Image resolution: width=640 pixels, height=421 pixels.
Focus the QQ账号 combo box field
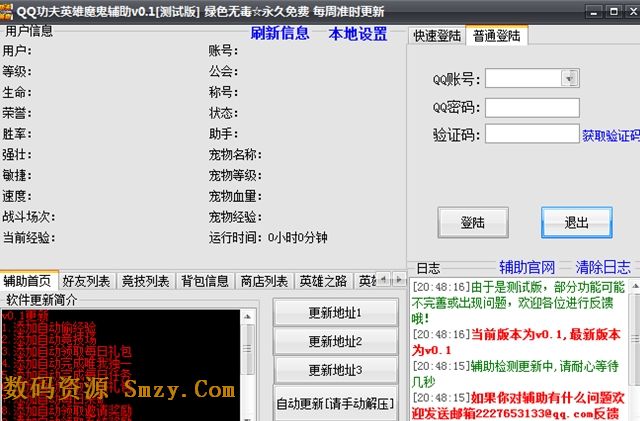click(532, 78)
